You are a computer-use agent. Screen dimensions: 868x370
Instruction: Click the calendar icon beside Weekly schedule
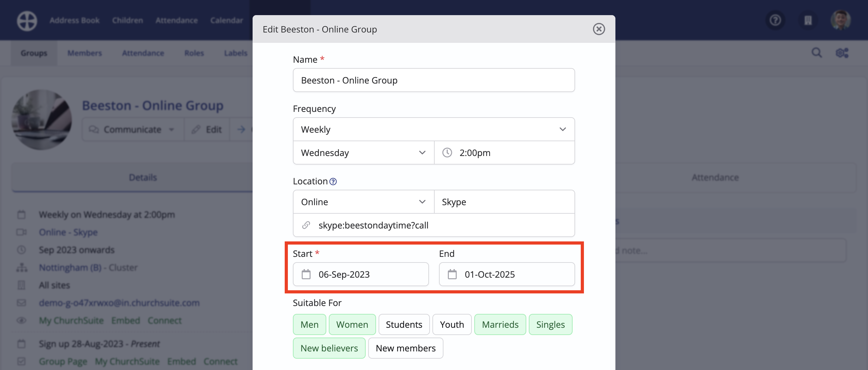[x=21, y=215]
